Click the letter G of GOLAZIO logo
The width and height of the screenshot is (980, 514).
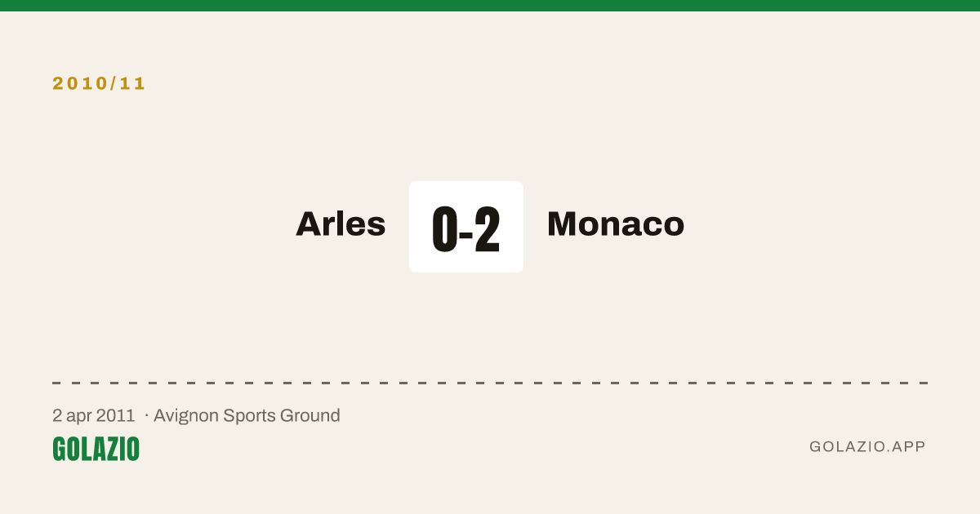[59, 449]
